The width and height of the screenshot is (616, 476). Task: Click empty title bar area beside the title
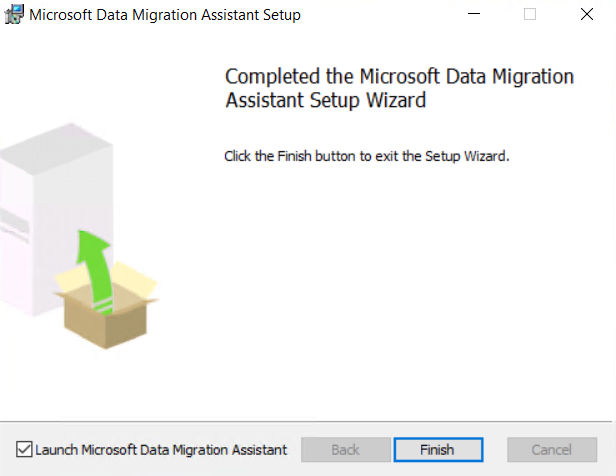[380, 15]
